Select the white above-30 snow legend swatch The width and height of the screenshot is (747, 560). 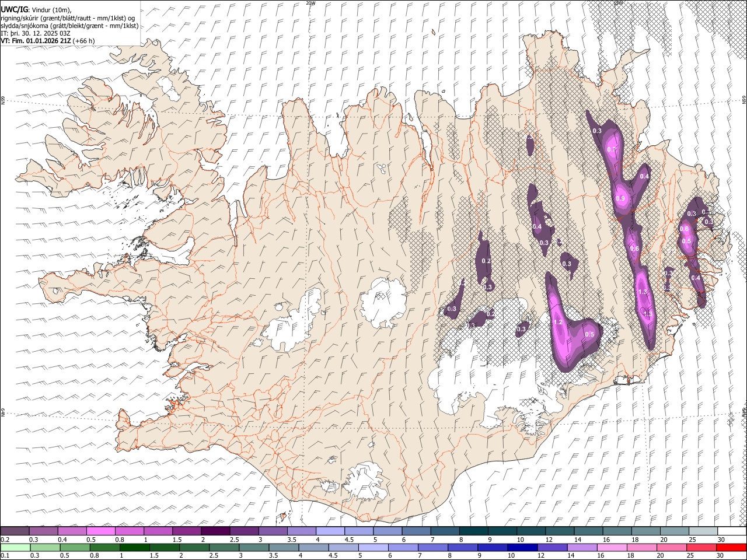pyautogui.click(x=732, y=531)
